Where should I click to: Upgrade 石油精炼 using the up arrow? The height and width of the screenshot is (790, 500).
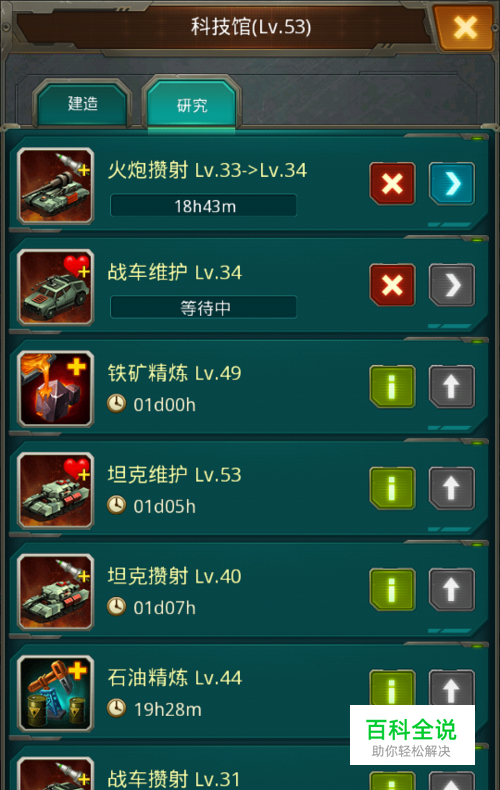tap(452, 688)
